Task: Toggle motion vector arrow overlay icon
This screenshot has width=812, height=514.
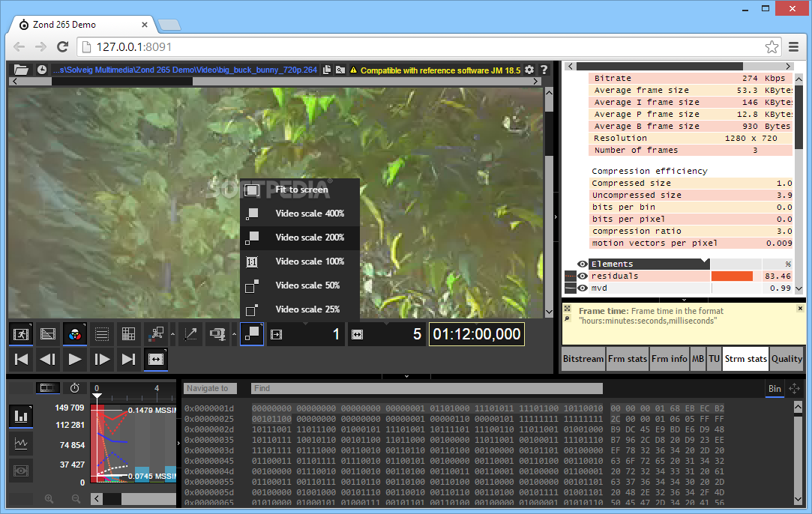Action: pos(190,334)
